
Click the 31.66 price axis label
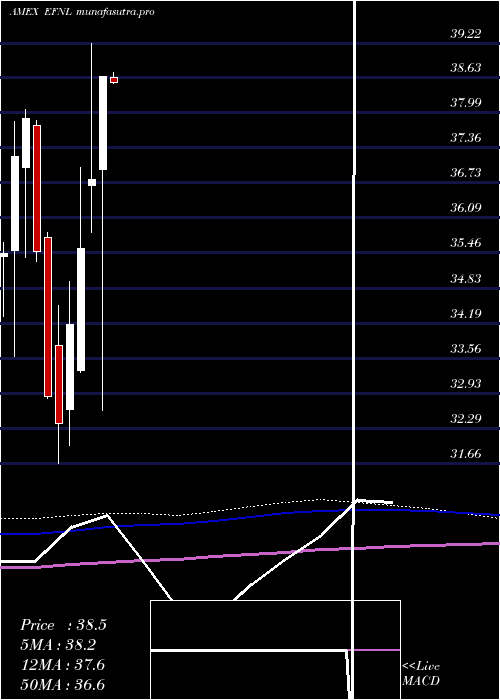click(x=465, y=454)
